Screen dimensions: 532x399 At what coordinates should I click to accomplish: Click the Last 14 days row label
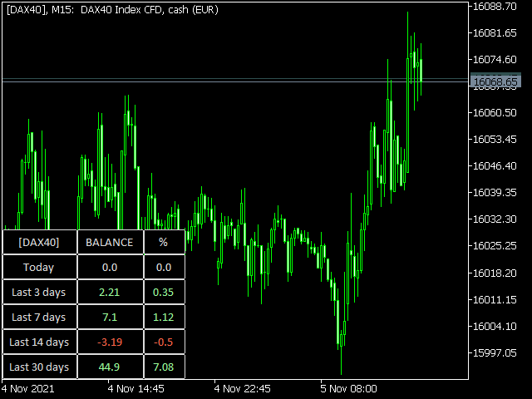(39, 342)
